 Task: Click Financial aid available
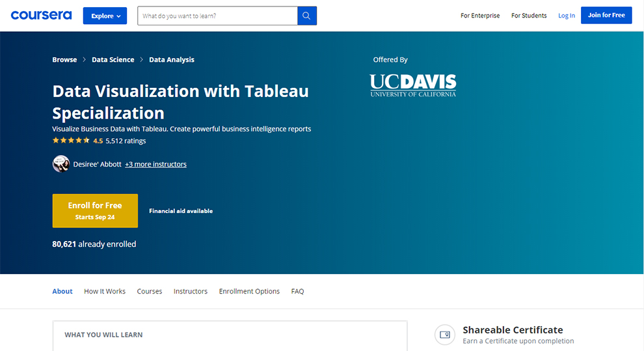pos(181,211)
